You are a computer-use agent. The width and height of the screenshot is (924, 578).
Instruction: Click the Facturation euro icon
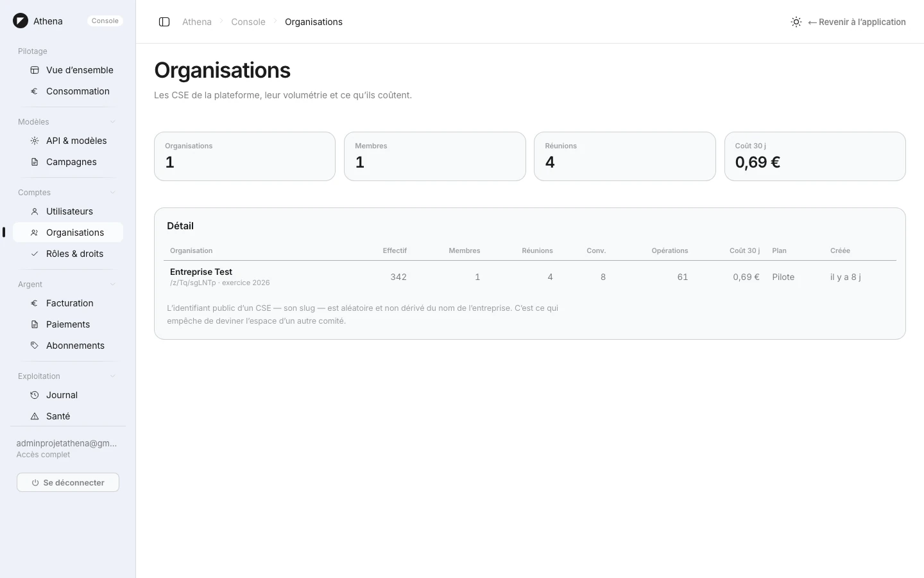pos(35,303)
